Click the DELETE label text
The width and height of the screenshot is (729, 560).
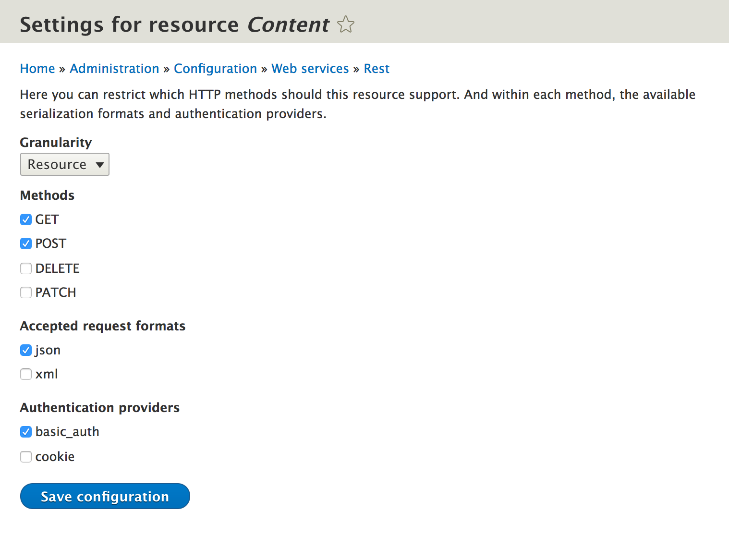click(58, 268)
